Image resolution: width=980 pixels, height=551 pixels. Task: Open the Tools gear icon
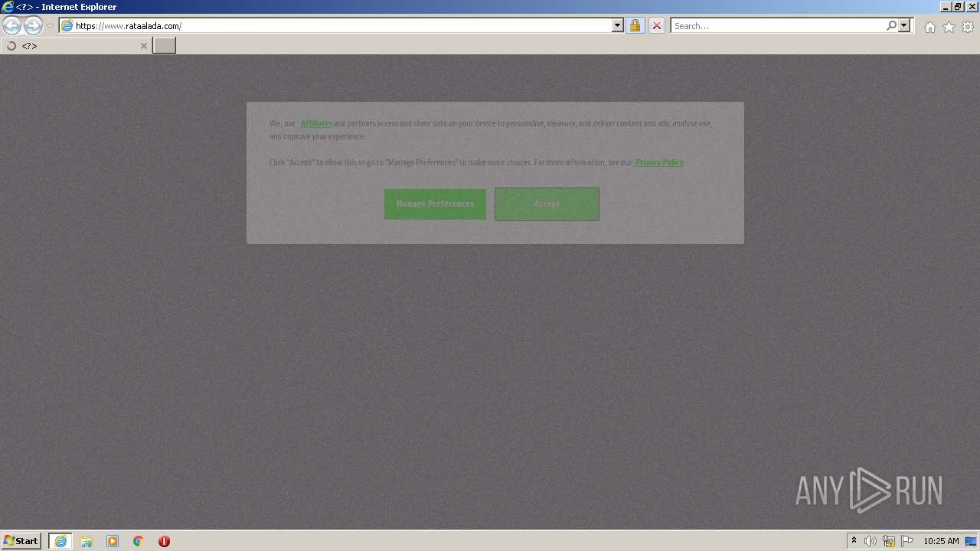(x=968, y=27)
